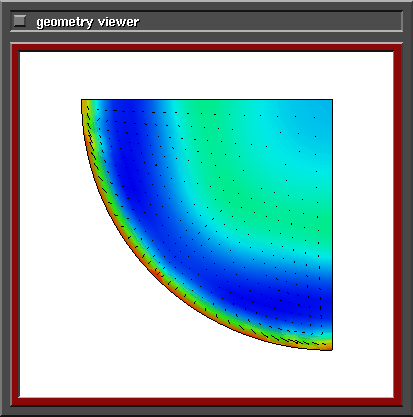This screenshot has width=413, height=417.
Task: Click the dashed vector row near top edge
Action: click(x=207, y=113)
